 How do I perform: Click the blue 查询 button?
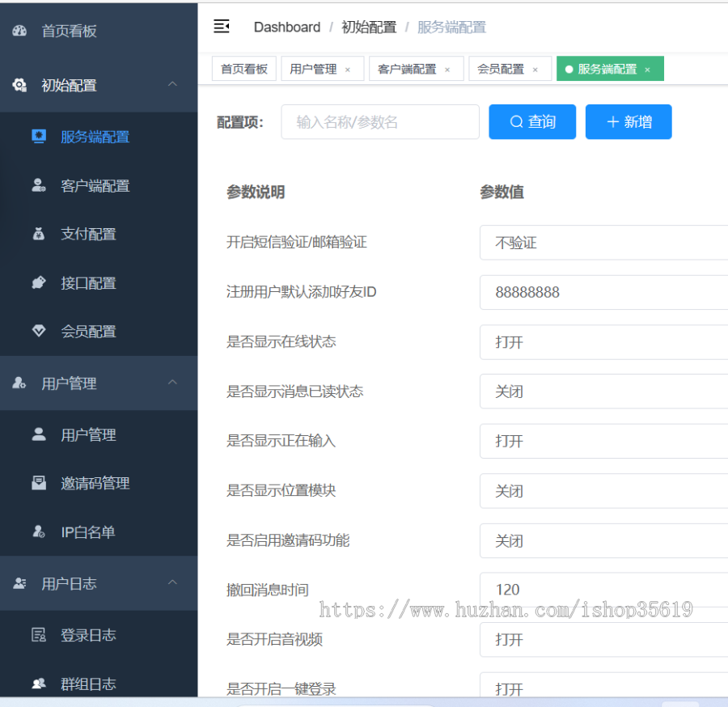coord(532,121)
